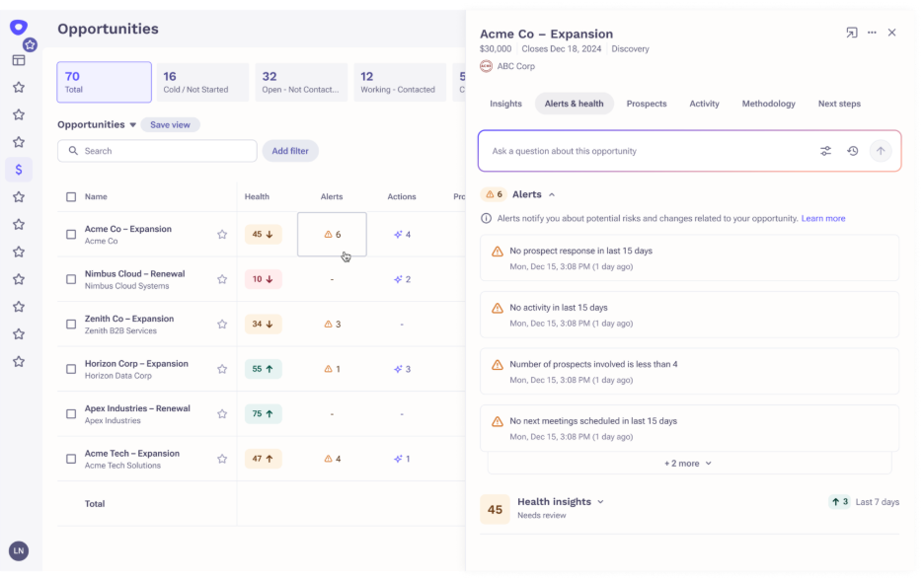This screenshot has height=581, width=924.
Task: Switch to the Next steps tab
Action: 839,104
